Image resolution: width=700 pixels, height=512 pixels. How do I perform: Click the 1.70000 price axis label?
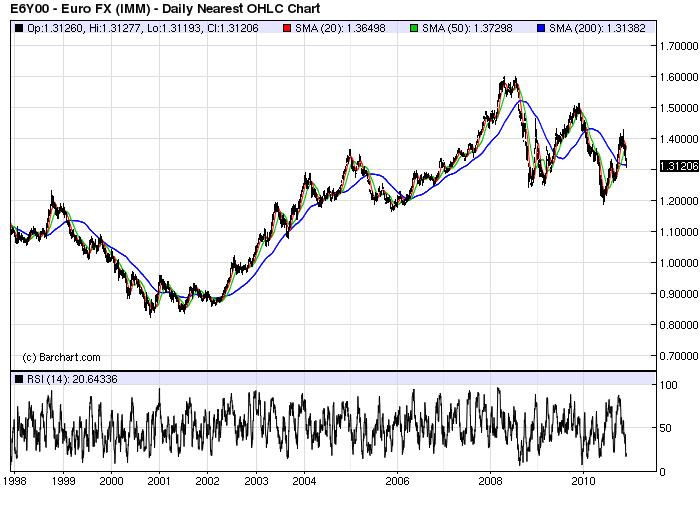(678, 46)
